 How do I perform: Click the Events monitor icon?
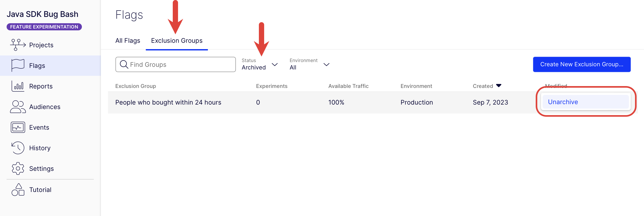click(18, 127)
